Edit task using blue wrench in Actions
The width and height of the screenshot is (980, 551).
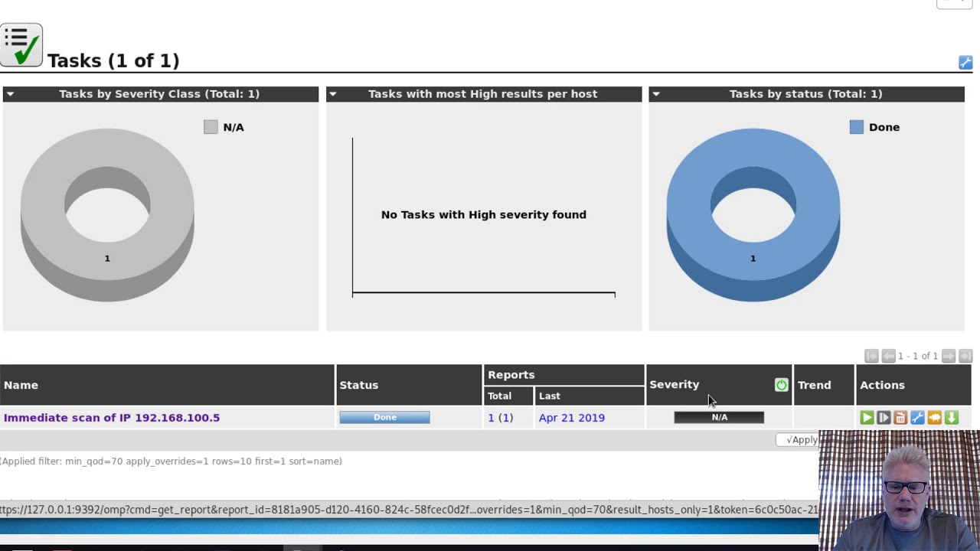[917, 418]
